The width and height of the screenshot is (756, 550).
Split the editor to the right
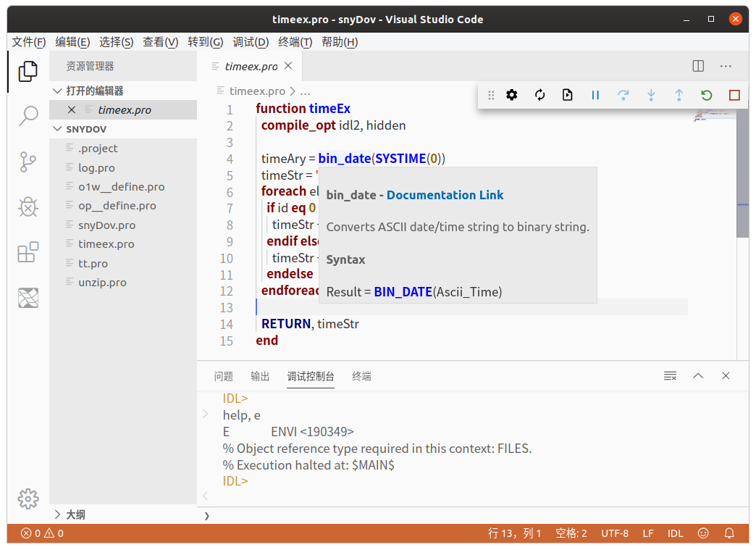point(698,66)
